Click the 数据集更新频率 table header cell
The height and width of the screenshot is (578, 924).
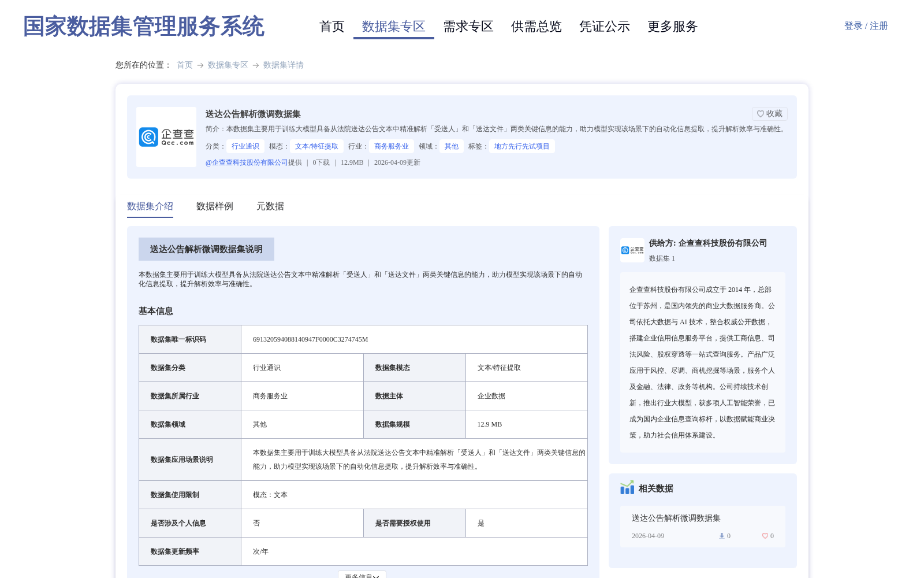(190, 551)
